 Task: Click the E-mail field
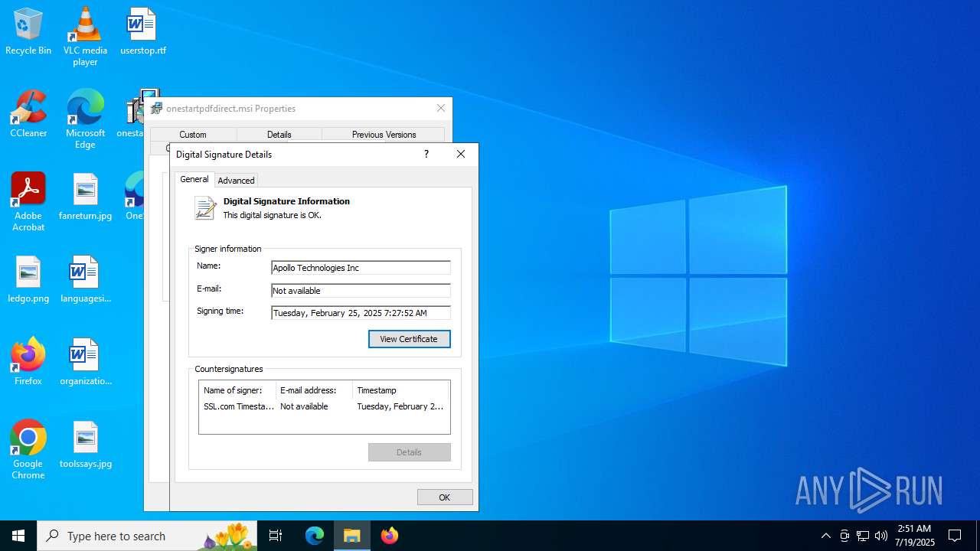[361, 291]
